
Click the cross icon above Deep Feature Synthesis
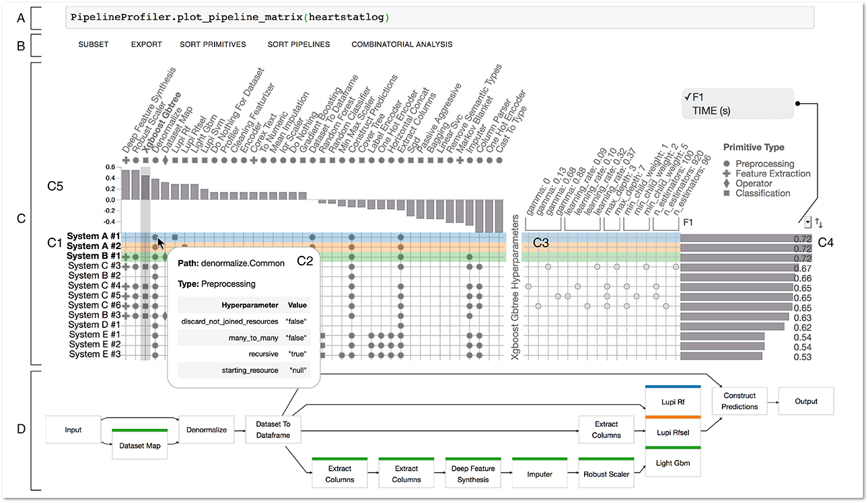point(126,160)
